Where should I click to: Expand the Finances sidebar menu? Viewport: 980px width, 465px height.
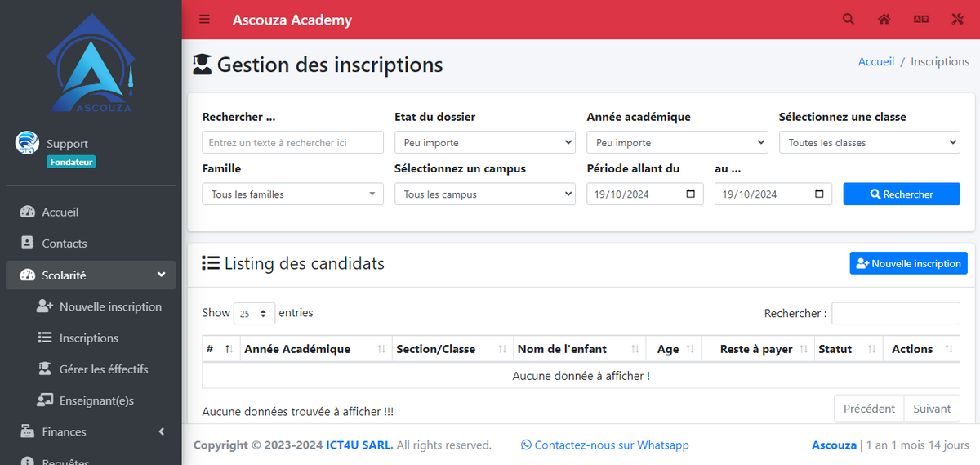(x=91, y=431)
